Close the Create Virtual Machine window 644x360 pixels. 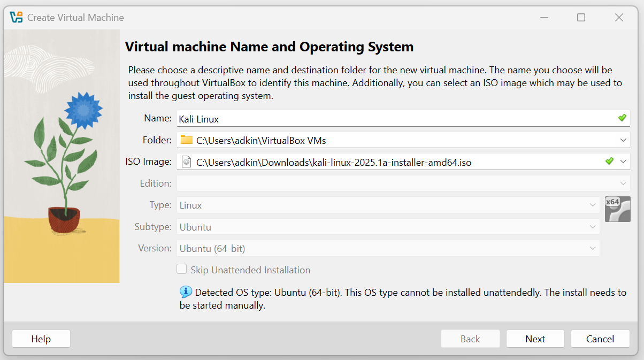619,17
